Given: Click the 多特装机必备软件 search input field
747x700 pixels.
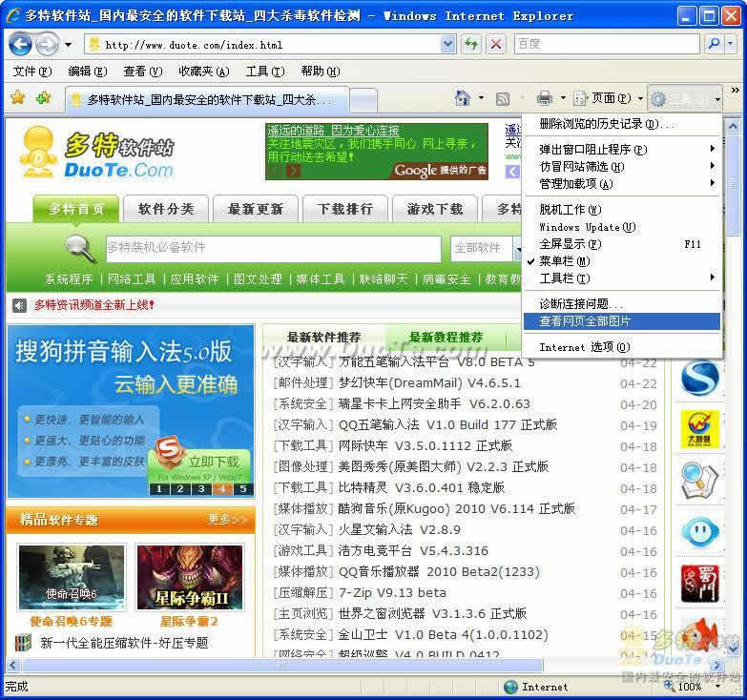Looking at the screenshot, I should (x=272, y=248).
